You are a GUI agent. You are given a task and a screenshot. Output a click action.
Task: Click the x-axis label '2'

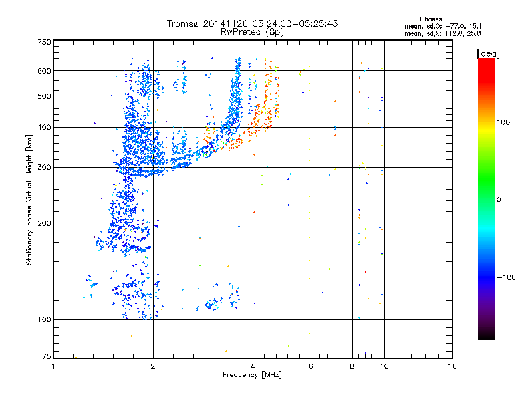pos(153,366)
